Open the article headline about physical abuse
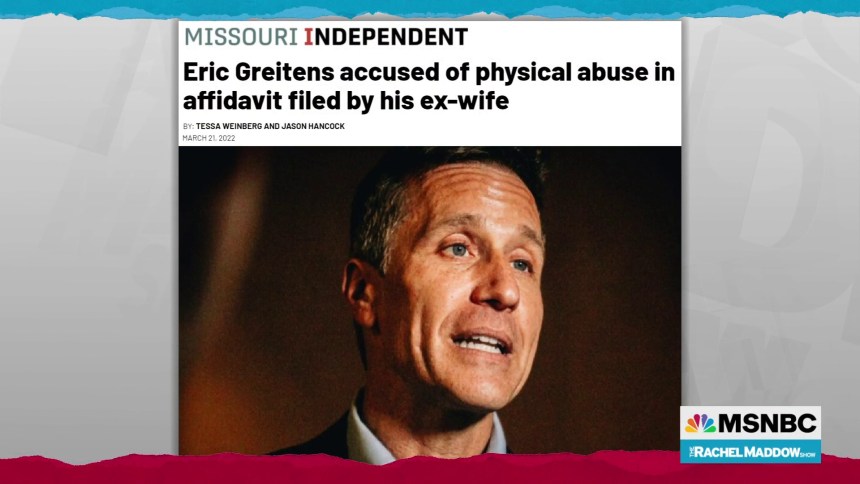The width and height of the screenshot is (860, 484). point(428,86)
